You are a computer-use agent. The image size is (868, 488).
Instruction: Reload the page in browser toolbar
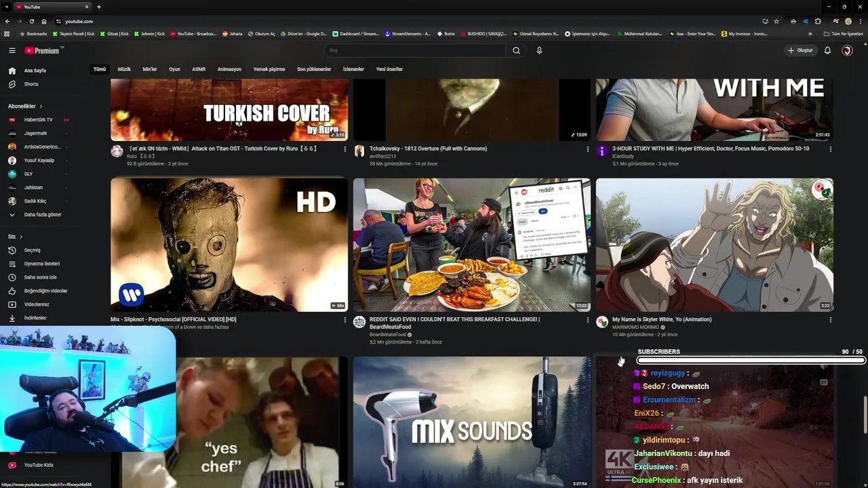[31, 21]
